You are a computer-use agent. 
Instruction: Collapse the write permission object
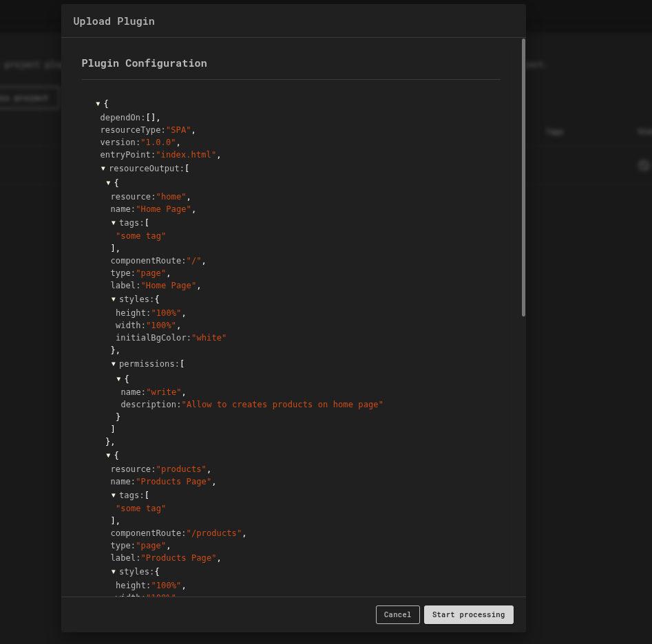tap(119, 378)
